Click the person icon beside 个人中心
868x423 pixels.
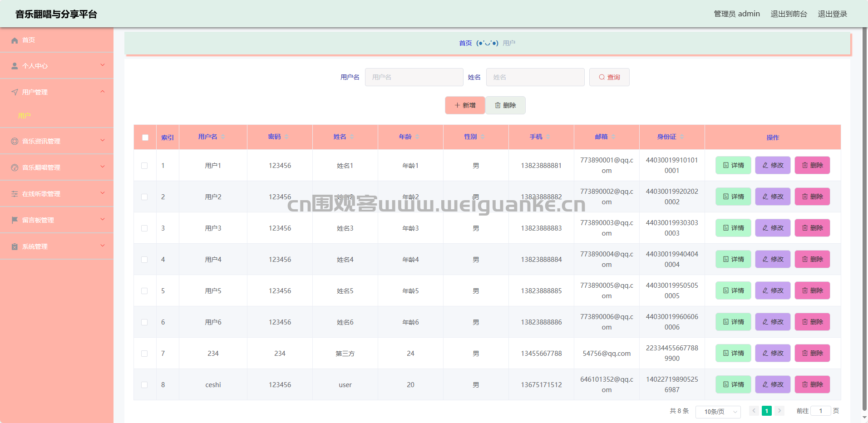pos(15,66)
